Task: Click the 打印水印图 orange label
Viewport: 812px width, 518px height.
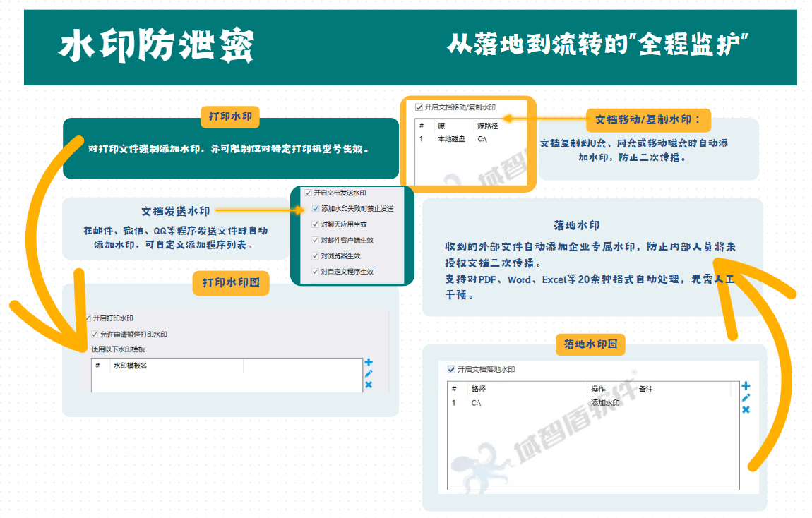Action: [x=231, y=282]
